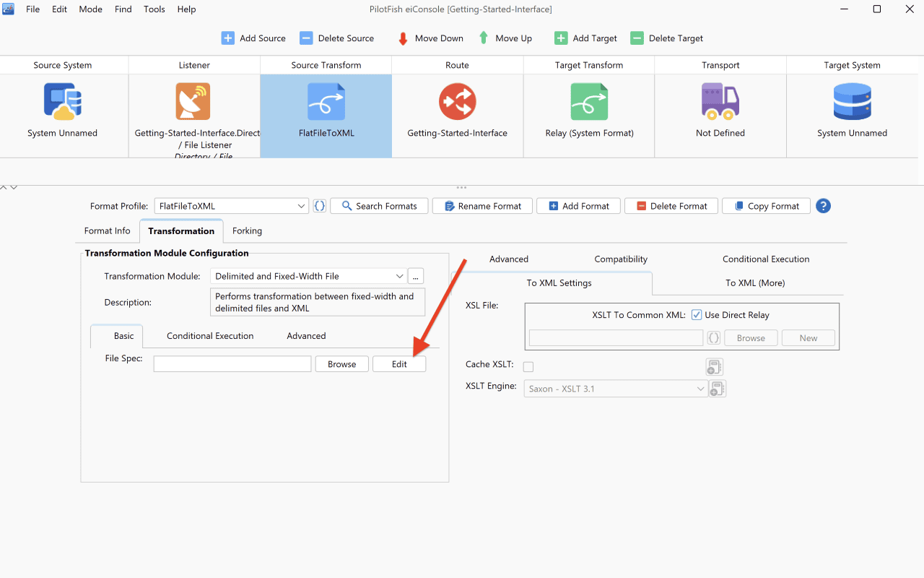Click config icon beside XSLT Engine
This screenshot has width=924, height=578.
[x=717, y=389]
